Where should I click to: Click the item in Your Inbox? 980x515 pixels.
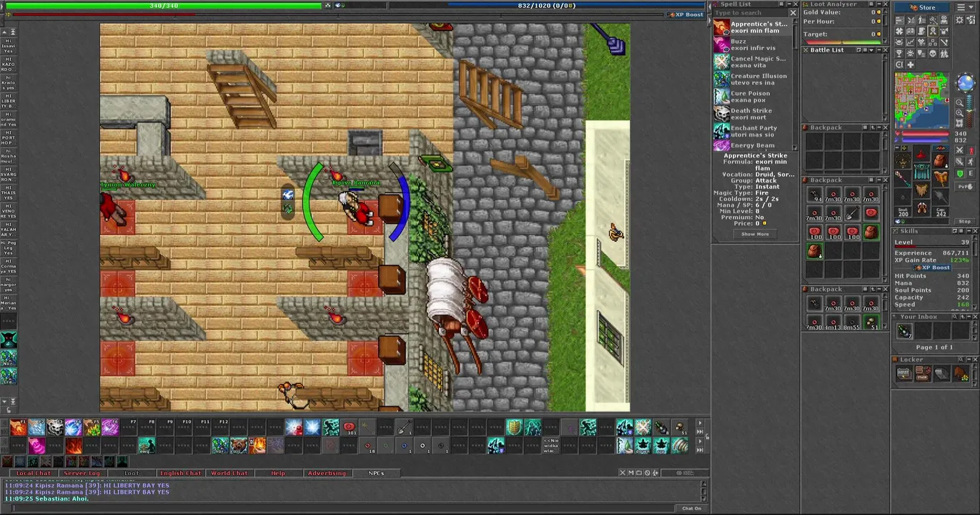(x=904, y=330)
